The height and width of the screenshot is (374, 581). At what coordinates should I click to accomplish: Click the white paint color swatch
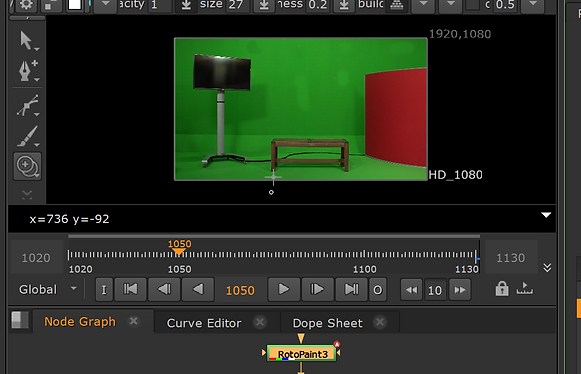pos(75,5)
